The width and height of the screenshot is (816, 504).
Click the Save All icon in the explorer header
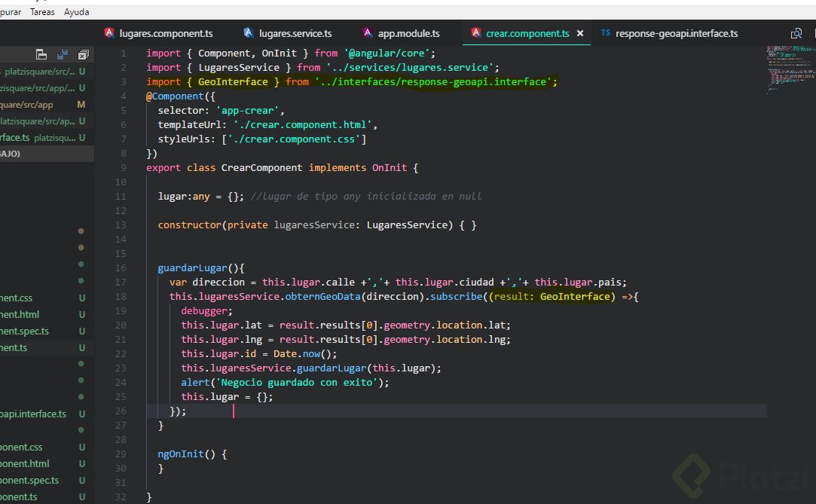[63, 54]
